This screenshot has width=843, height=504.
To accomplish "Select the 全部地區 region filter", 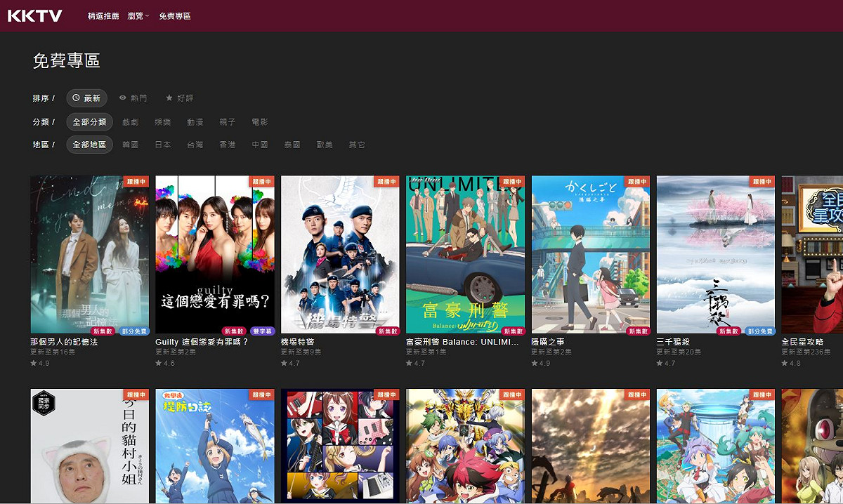I will pos(89,145).
